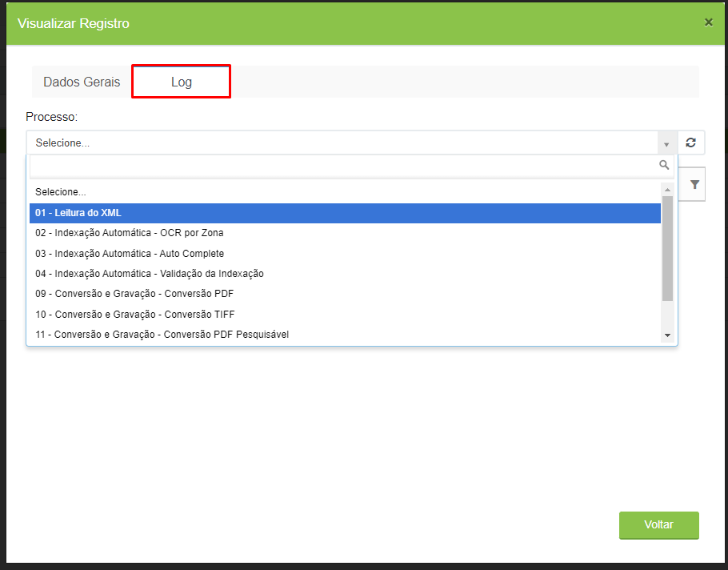Click the Processo Selecione combo box

351,142
